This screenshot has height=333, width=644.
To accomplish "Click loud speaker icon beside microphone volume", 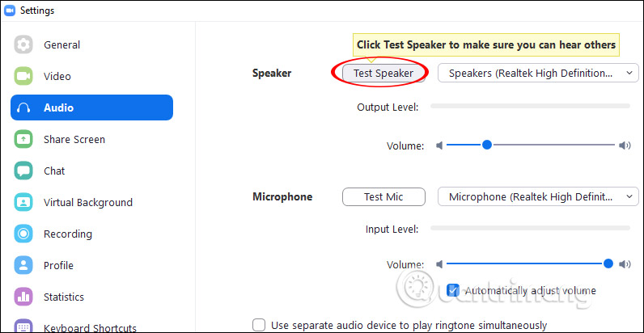I will click(x=625, y=264).
